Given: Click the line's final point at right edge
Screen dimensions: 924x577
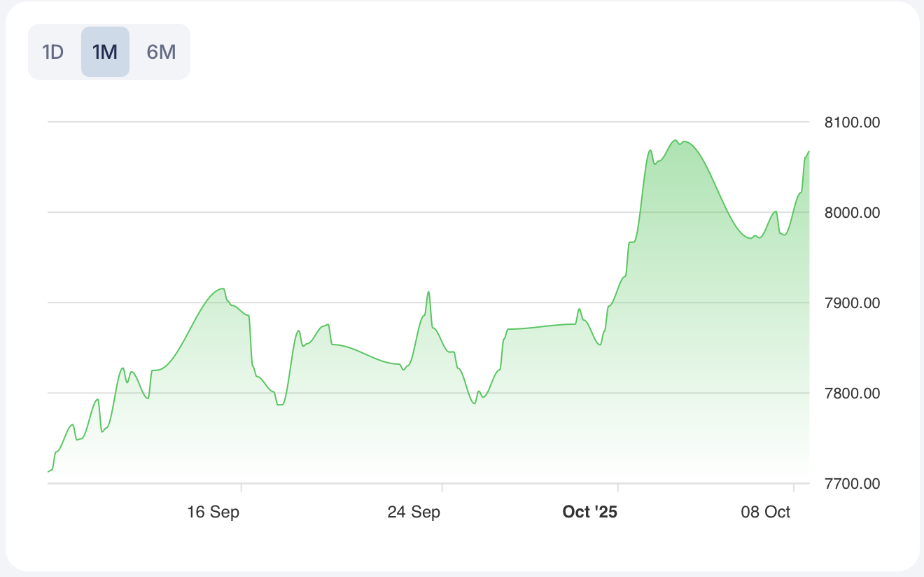Looking at the screenshot, I should click(x=808, y=151).
